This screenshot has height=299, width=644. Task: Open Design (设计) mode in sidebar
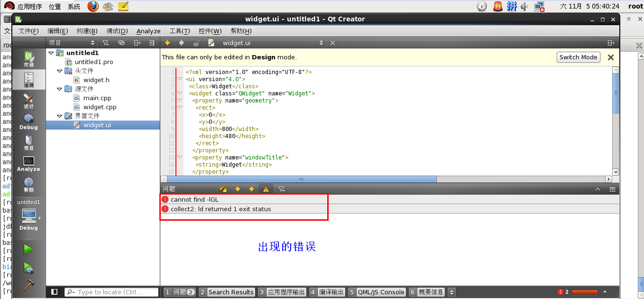point(28,100)
